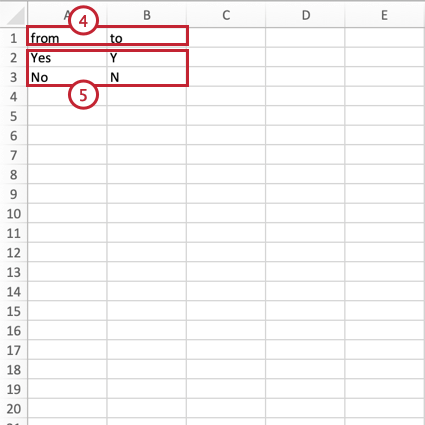Click the cell containing "Yes"

[67, 58]
